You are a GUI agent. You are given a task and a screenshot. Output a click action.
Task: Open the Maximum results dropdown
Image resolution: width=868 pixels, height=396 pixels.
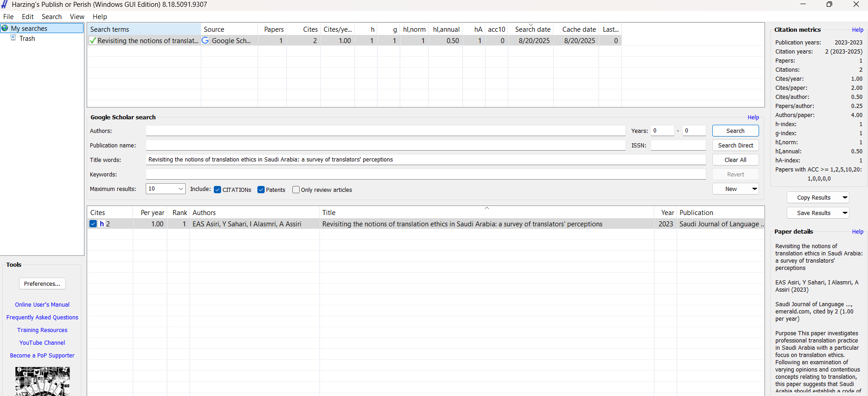(181, 189)
